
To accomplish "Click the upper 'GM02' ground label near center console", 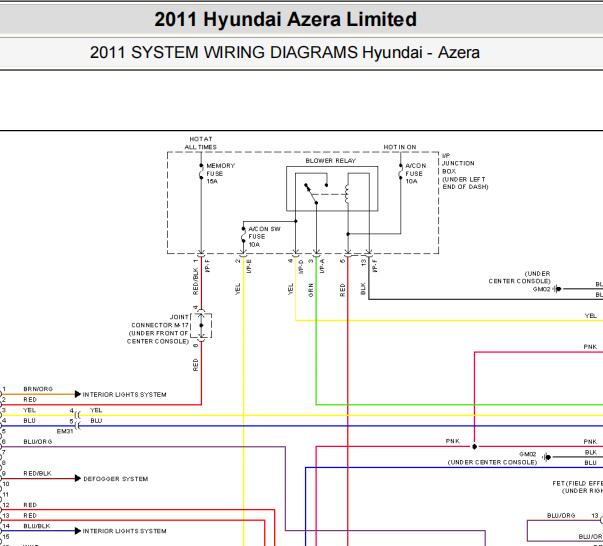I will coord(541,289).
